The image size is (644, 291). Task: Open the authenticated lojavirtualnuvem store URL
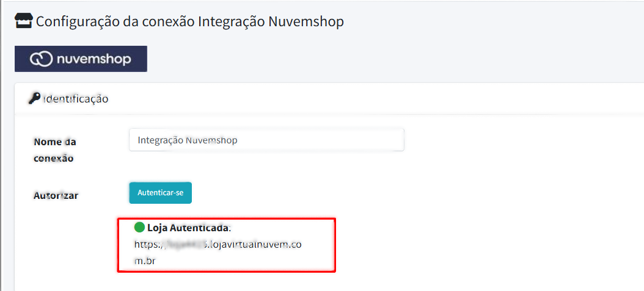click(218, 245)
